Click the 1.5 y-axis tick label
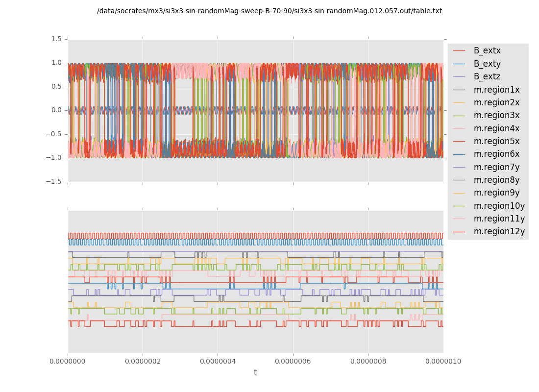The image size is (539, 392). [x=56, y=39]
